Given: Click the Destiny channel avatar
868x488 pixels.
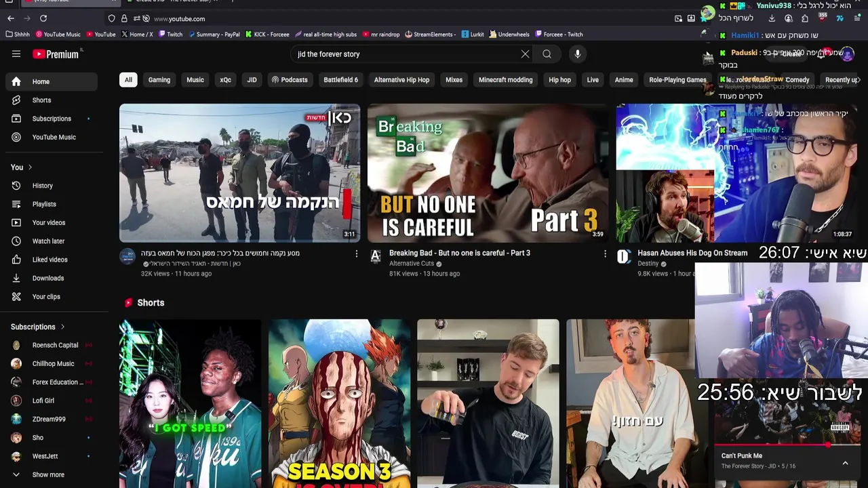Looking at the screenshot, I should 624,256.
